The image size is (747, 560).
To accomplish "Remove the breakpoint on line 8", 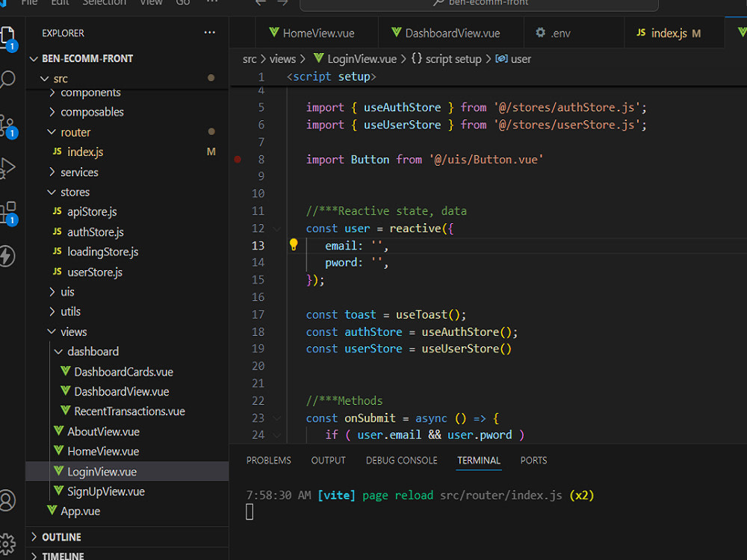I will [x=238, y=159].
